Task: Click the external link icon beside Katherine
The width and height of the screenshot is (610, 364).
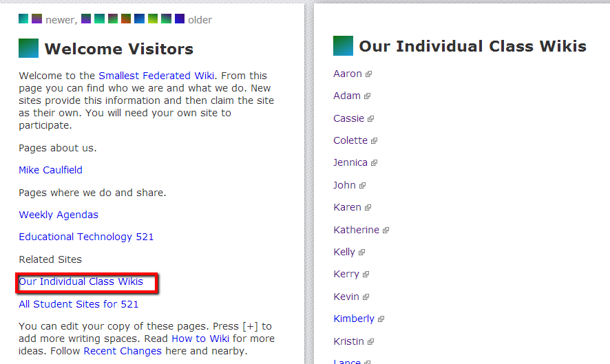Action: pyautogui.click(x=386, y=231)
